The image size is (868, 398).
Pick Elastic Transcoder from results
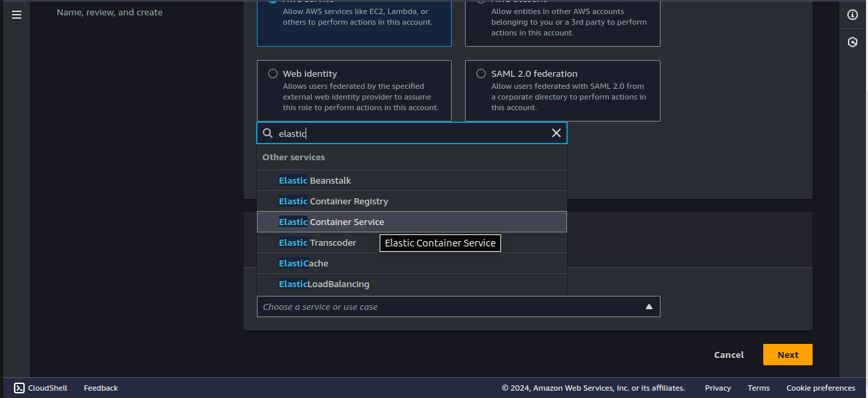[318, 242]
